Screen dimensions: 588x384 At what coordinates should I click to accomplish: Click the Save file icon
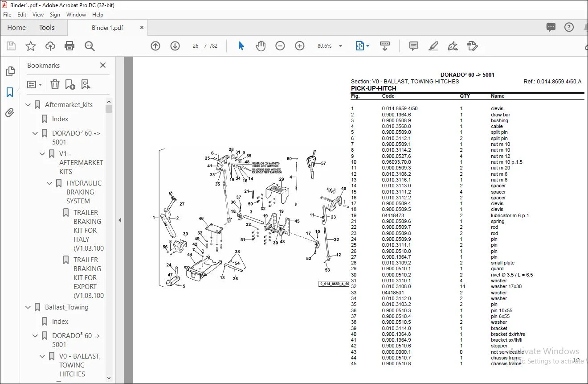(11, 46)
